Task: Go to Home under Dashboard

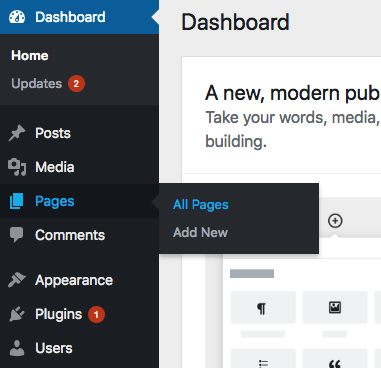Action: (30, 55)
